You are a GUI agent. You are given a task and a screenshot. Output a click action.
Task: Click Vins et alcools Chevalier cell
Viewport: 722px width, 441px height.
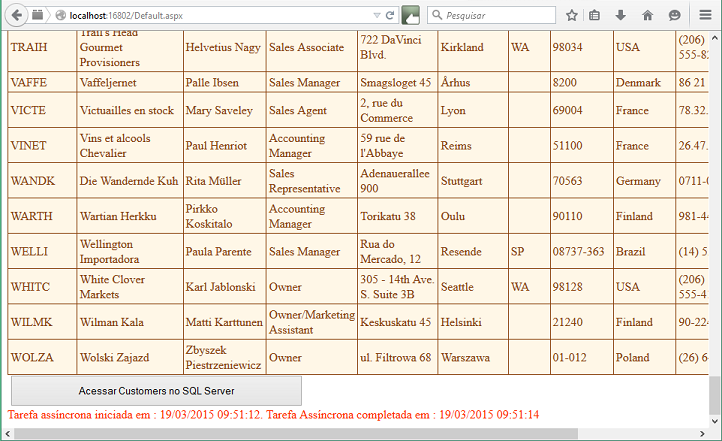coord(130,145)
